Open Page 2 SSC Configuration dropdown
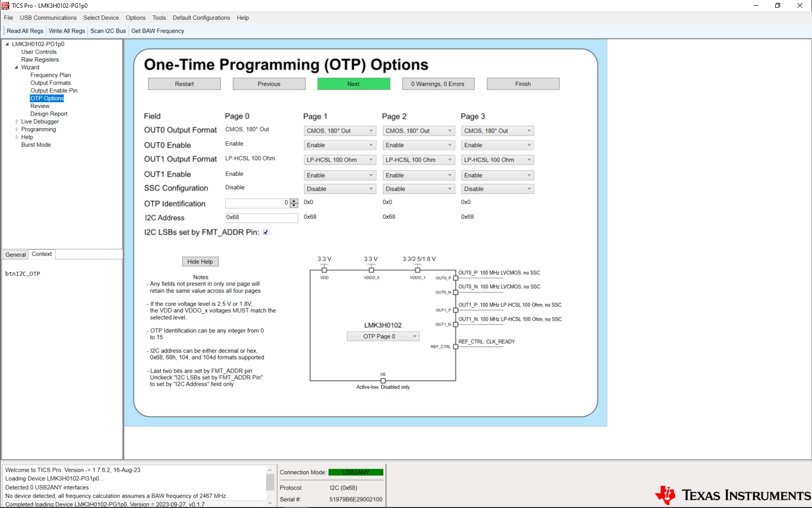 click(419, 189)
